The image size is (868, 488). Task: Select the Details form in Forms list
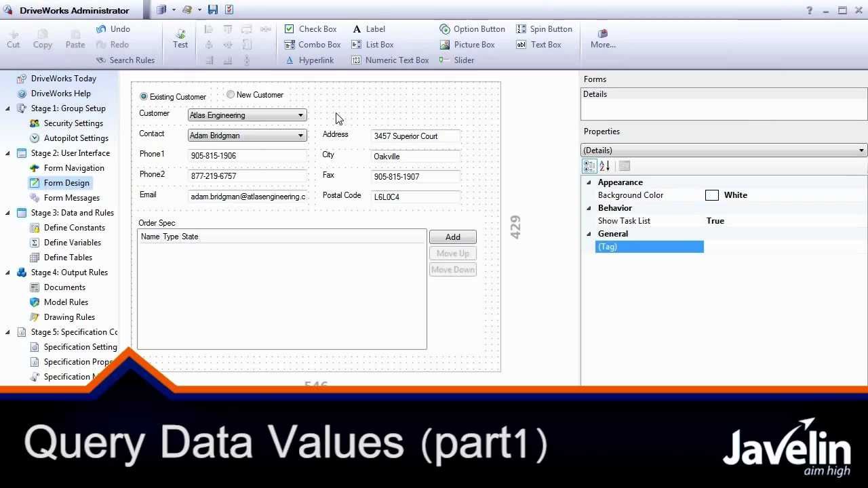595,94
